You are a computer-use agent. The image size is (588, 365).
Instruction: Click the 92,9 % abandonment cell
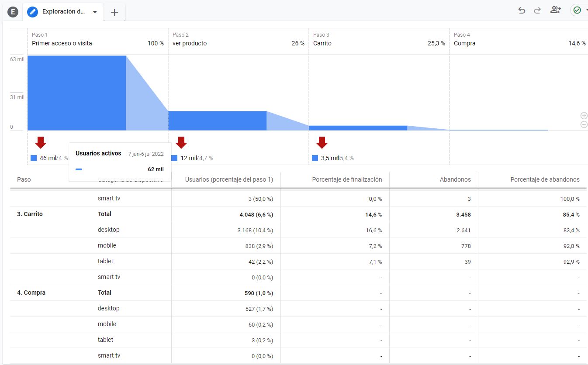[571, 262]
